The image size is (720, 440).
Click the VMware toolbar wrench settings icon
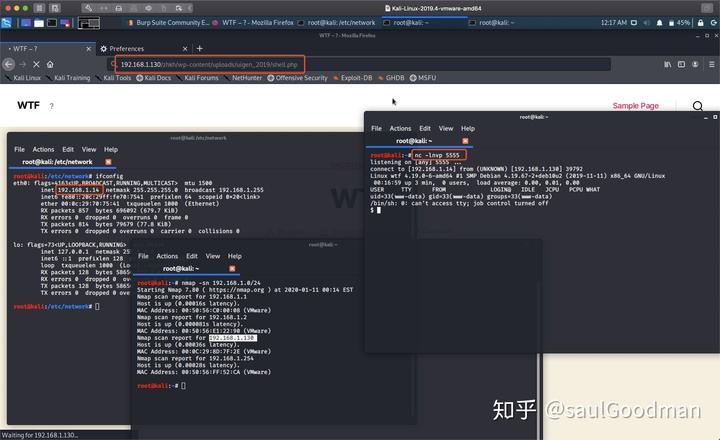(x=88, y=8)
